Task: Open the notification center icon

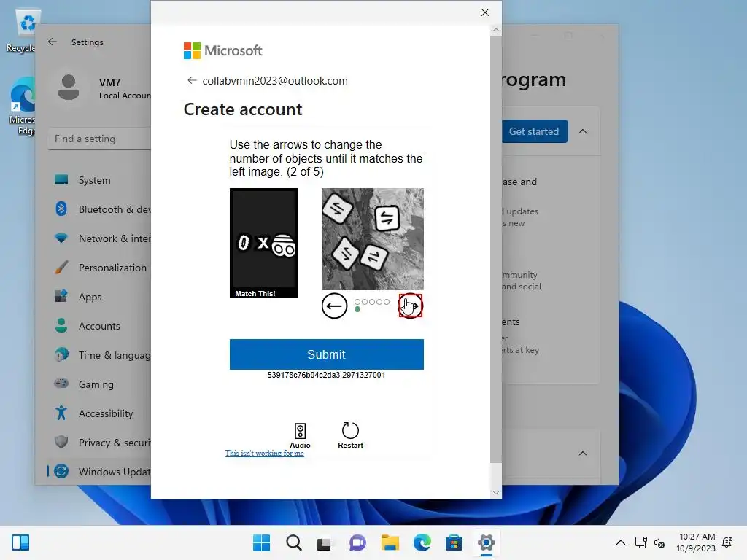Action: coord(727,542)
